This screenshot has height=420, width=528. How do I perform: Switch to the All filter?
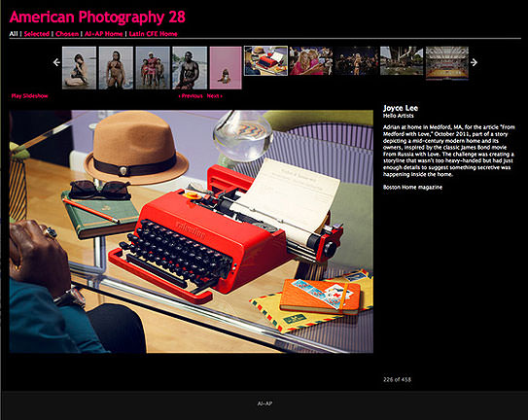pyautogui.click(x=14, y=34)
